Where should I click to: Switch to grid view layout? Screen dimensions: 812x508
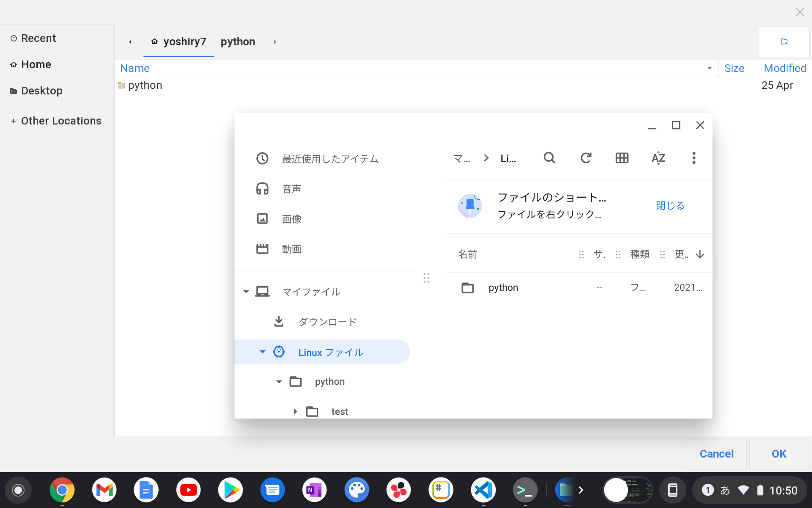point(622,158)
